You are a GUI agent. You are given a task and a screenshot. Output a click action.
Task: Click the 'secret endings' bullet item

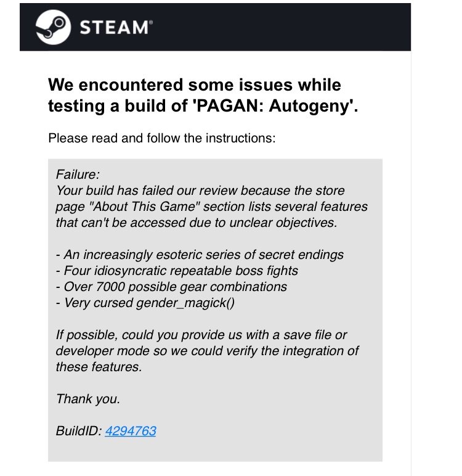(x=200, y=255)
